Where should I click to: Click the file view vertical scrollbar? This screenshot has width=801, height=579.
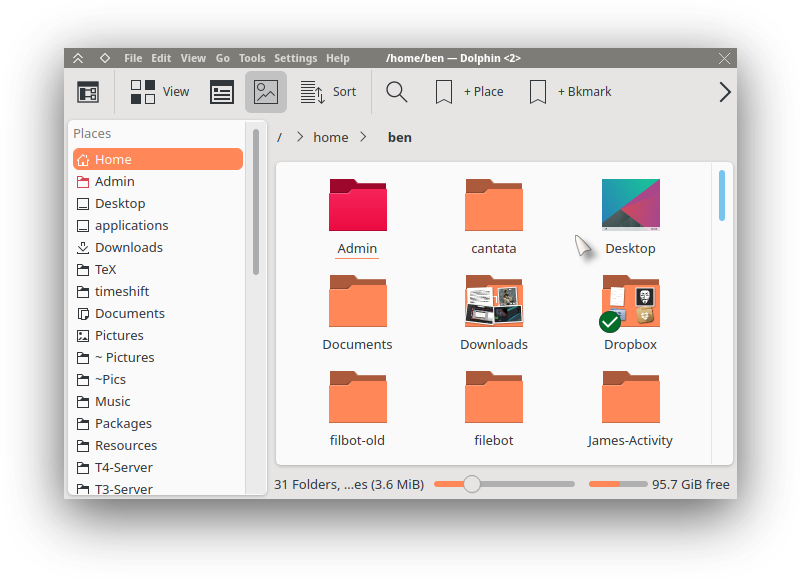[722, 195]
